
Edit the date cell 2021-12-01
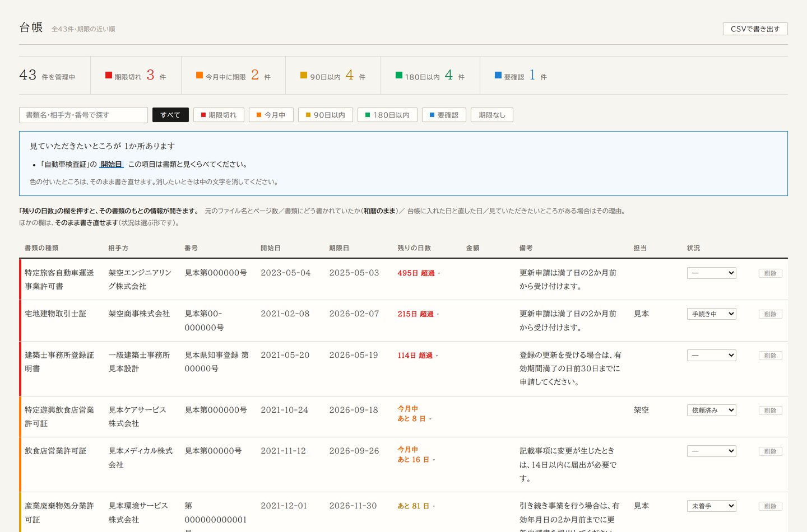[284, 506]
